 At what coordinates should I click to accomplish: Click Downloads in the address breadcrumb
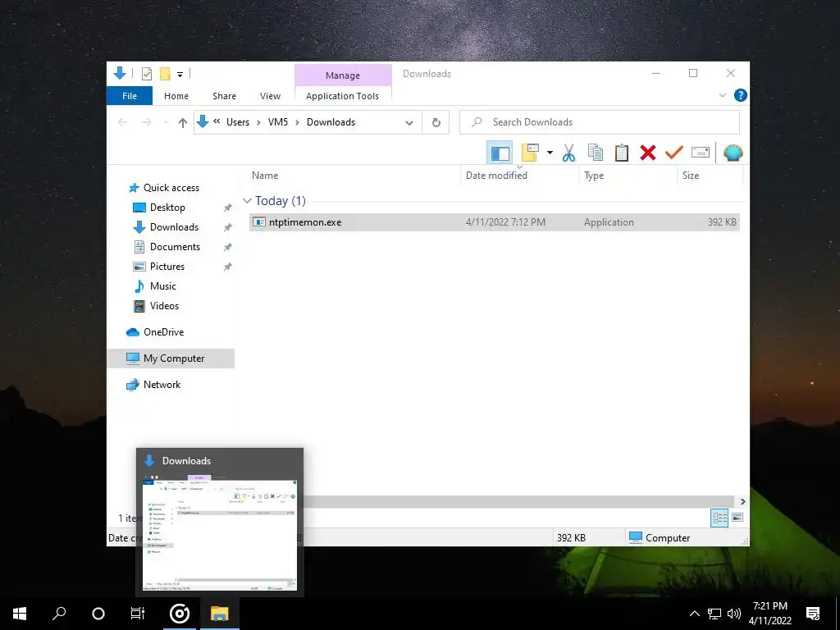coord(331,122)
